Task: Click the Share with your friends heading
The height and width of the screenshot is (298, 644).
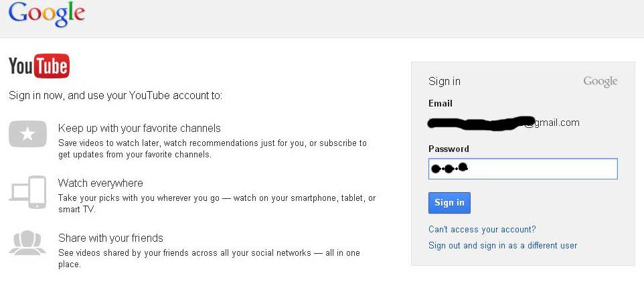Action: [x=110, y=238]
